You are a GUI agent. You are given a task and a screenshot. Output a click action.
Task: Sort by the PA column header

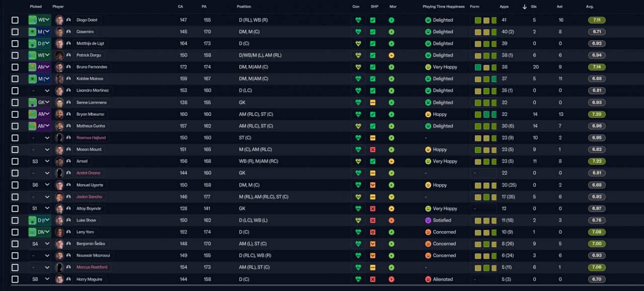point(204,7)
